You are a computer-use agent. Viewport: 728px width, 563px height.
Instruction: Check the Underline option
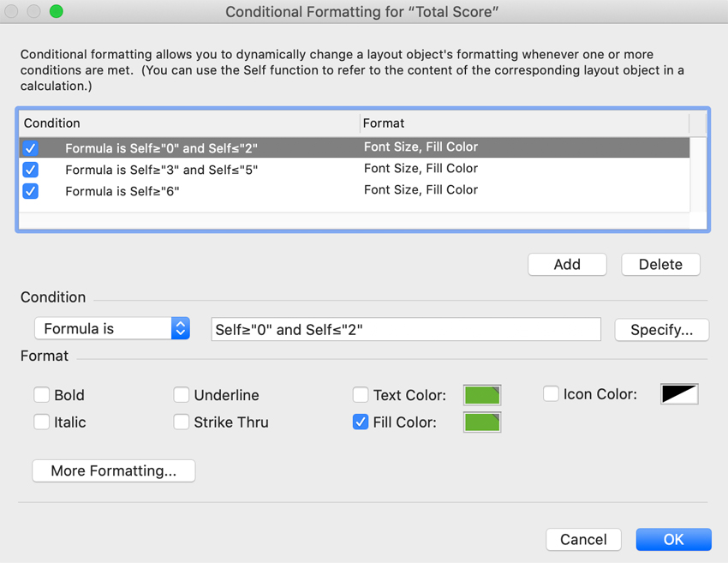[x=182, y=395]
